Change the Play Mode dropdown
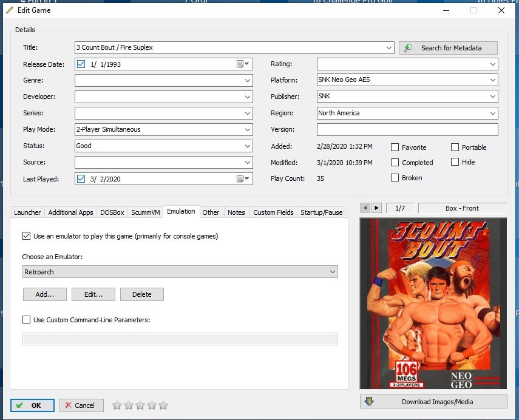Image resolution: width=519 pixels, height=420 pixels. coord(248,129)
